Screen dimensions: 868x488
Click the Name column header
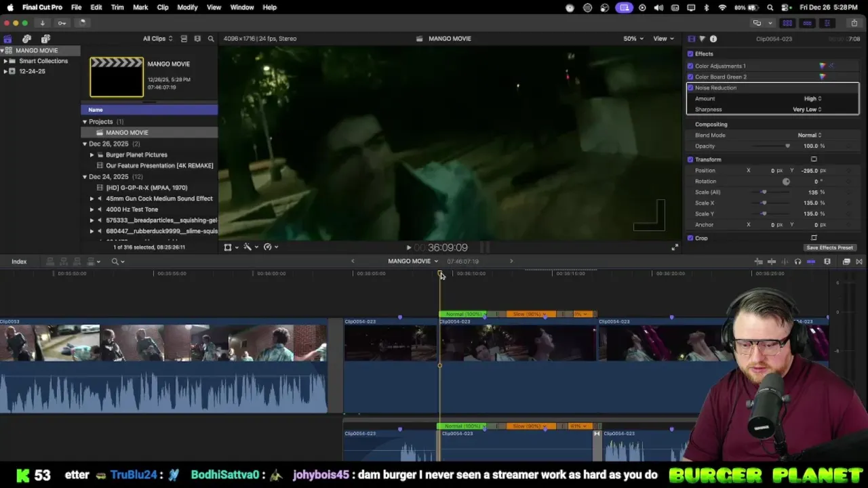(149, 110)
